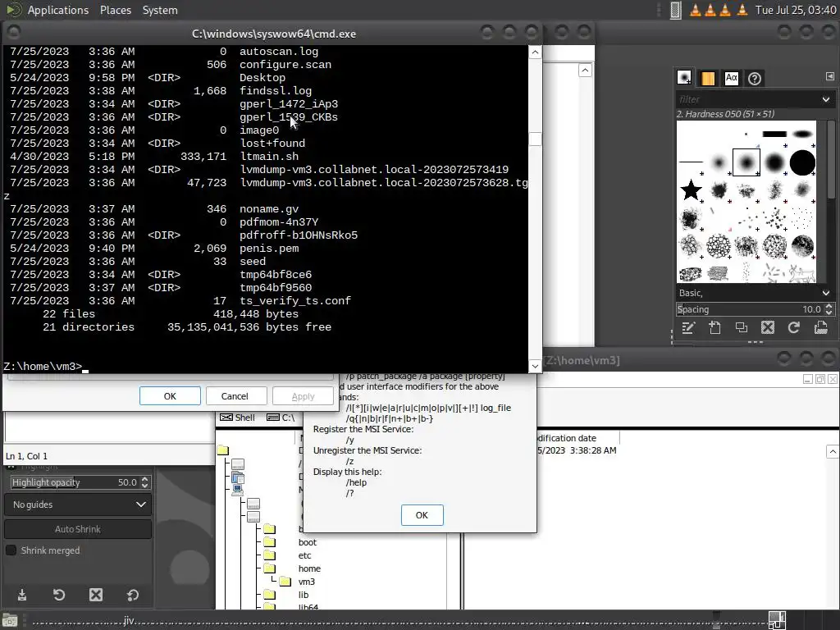Click the C:\ drive button in file manager
Image resolution: width=840 pixels, height=630 pixels.
coord(281,418)
